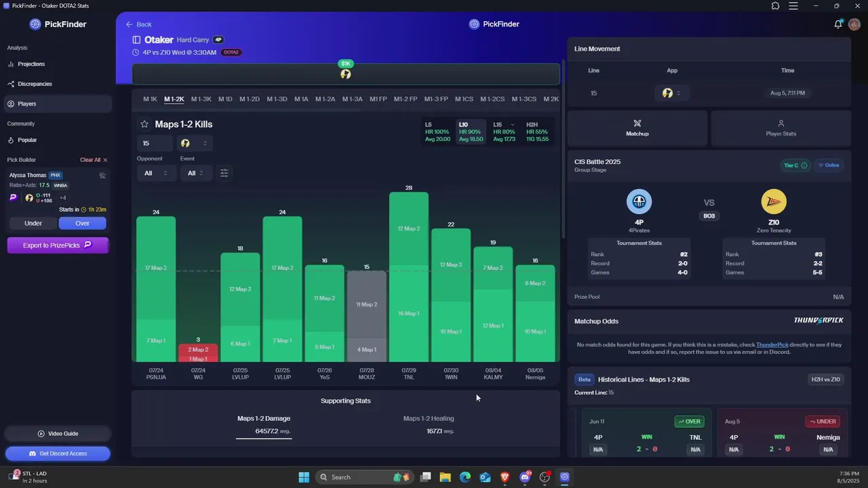This screenshot has width=868, height=488.
Task: Select the L10 hit rate range
Action: pyautogui.click(x=471, y=132)
